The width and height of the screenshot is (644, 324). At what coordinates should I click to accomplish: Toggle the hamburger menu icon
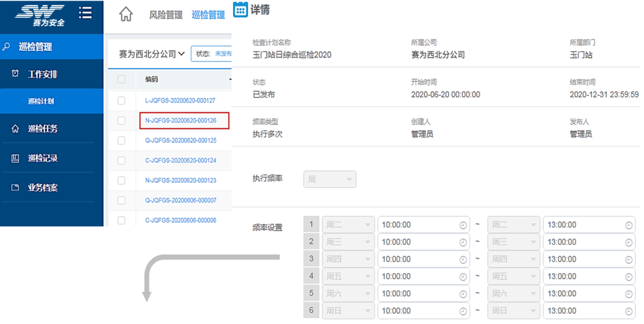(85, 13)
